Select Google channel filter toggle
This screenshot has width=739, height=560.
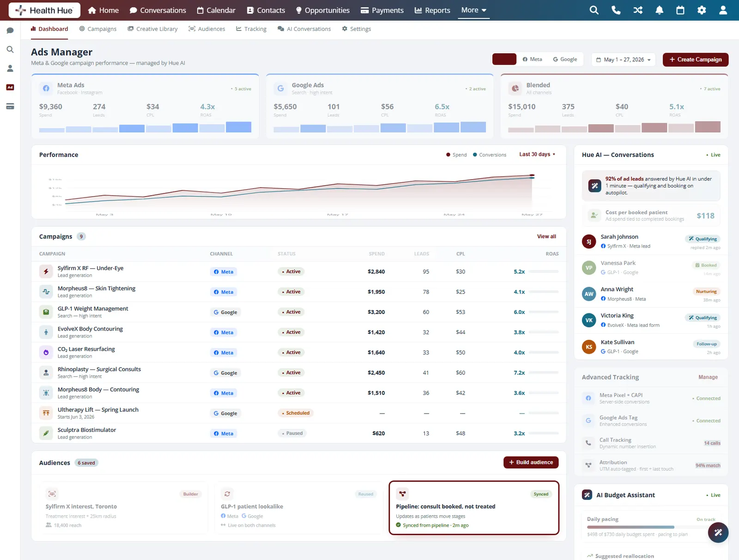pos(565,59)
